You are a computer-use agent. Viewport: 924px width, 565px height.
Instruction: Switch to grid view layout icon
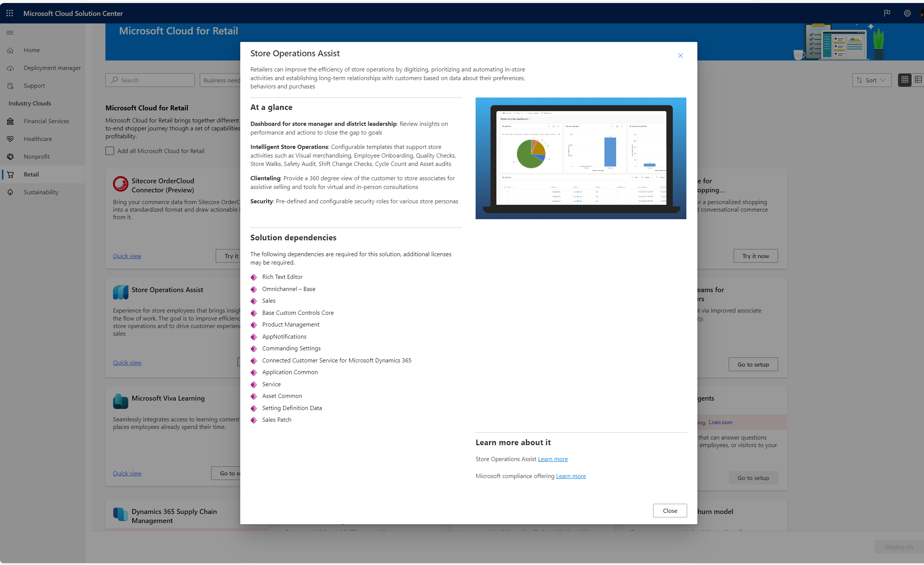point(905,80)
